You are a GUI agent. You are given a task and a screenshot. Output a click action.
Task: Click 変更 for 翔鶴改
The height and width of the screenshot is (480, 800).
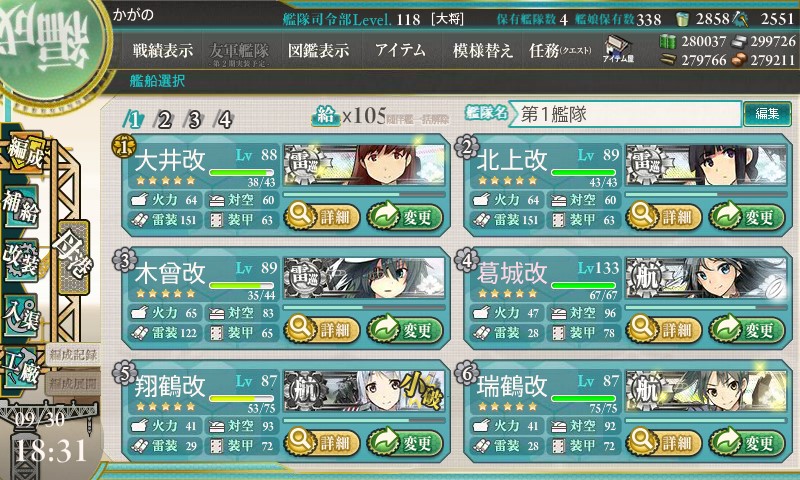(405, 443)
